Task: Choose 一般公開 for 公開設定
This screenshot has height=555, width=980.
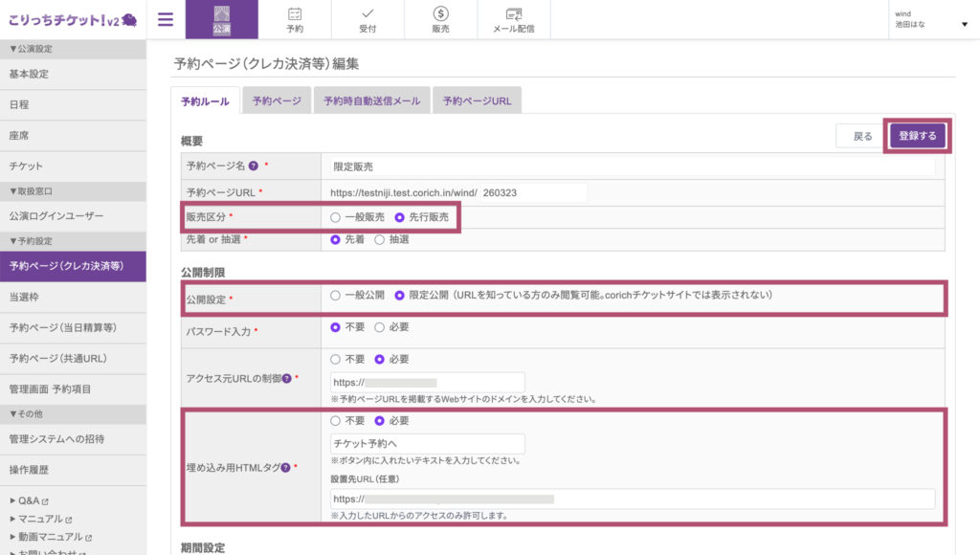Action: tap(335, 296)
